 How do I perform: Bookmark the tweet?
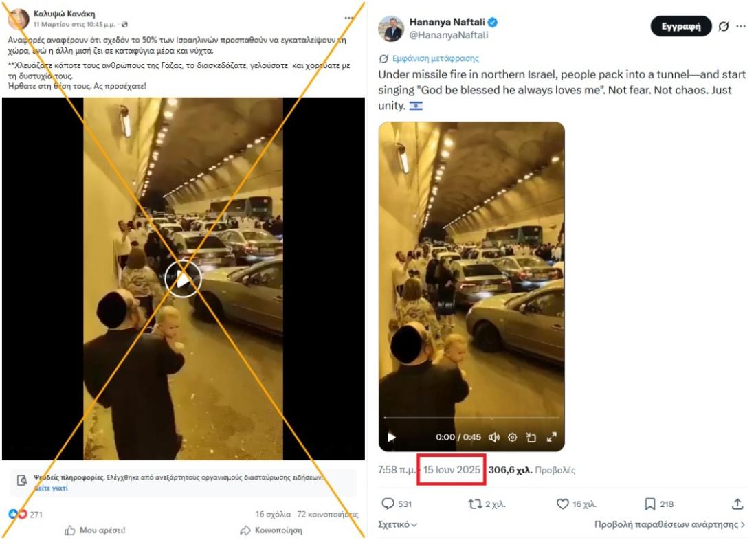[649, 504]
